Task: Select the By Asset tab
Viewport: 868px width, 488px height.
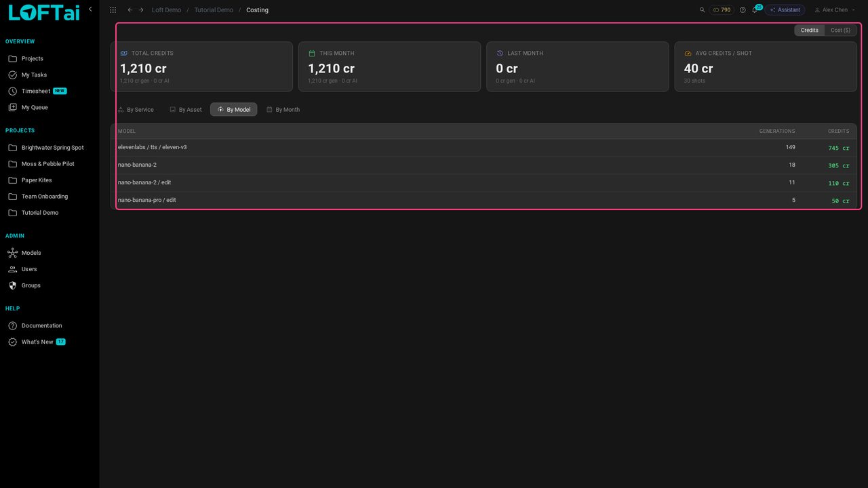Action: pyautogui.click(x=186, y=110)
